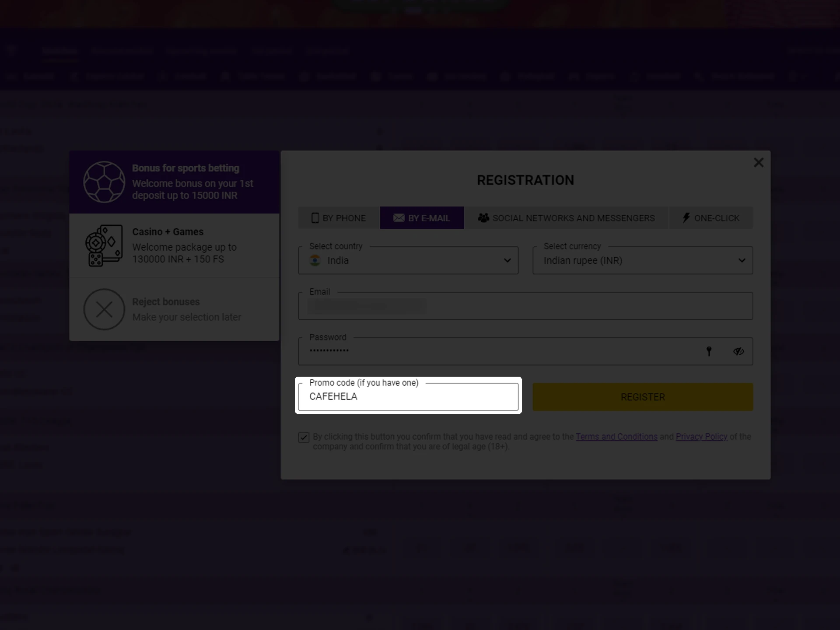
Task: Open the Select country dropdown
Action: pyautogui.click(x=408, y=260)
